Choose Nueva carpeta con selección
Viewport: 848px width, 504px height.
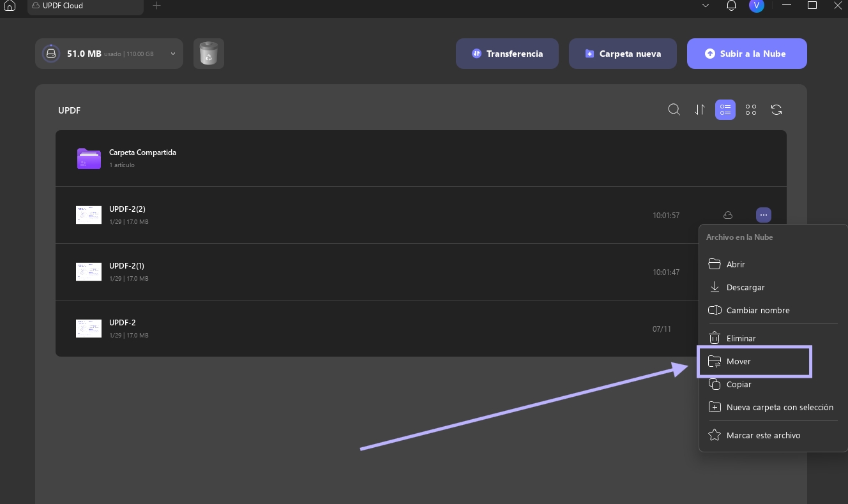[773, 407]
